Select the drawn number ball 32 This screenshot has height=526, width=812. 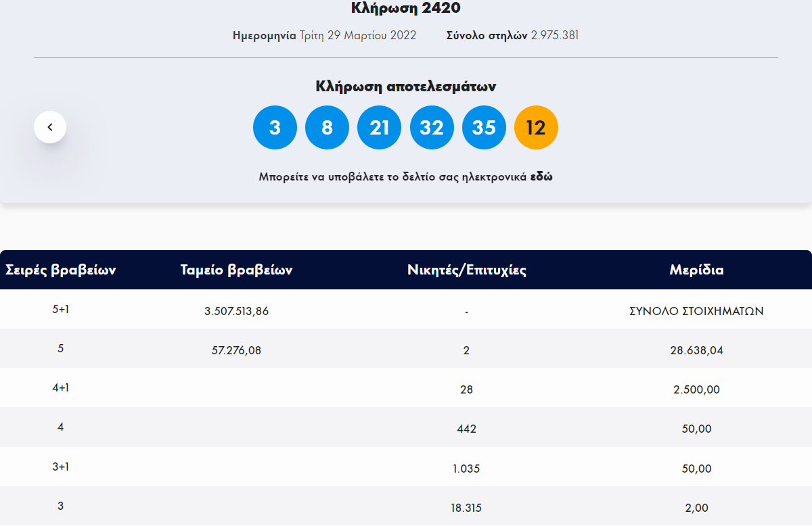(432, 127)
